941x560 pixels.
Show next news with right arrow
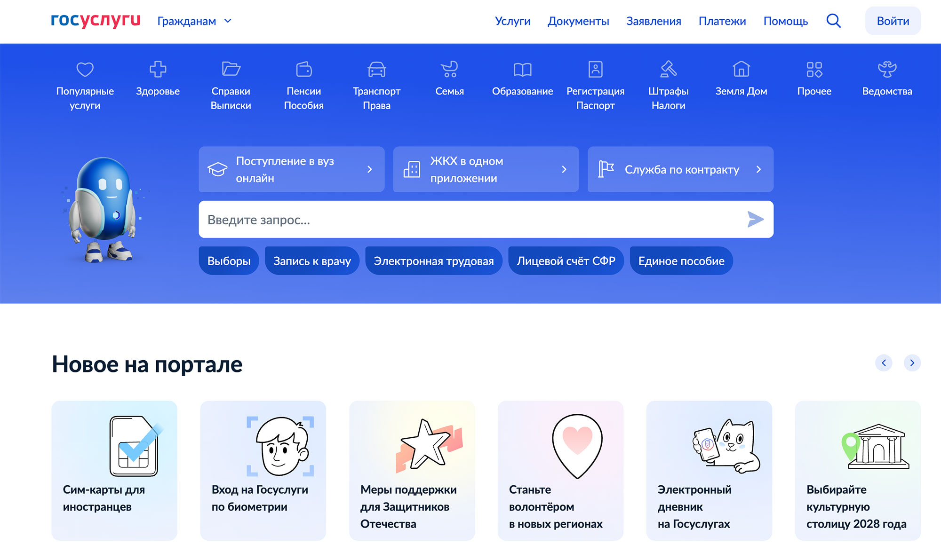(912, 363)
